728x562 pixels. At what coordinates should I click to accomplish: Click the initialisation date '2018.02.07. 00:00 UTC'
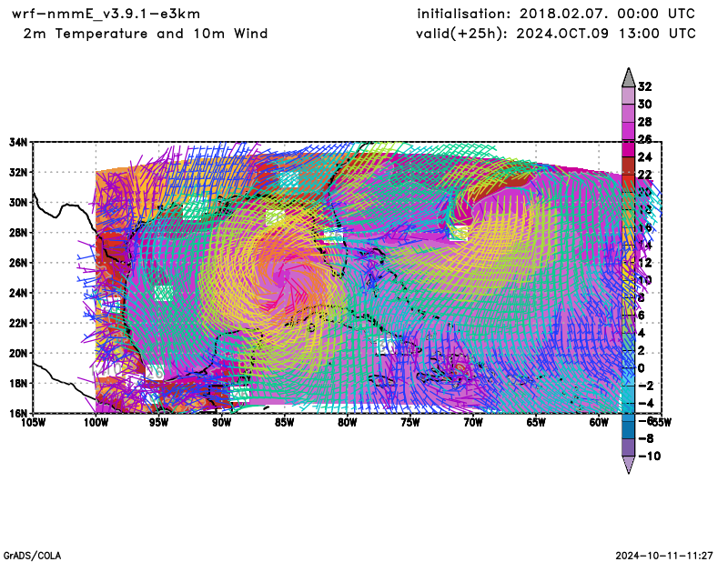(x=607, y=14)
